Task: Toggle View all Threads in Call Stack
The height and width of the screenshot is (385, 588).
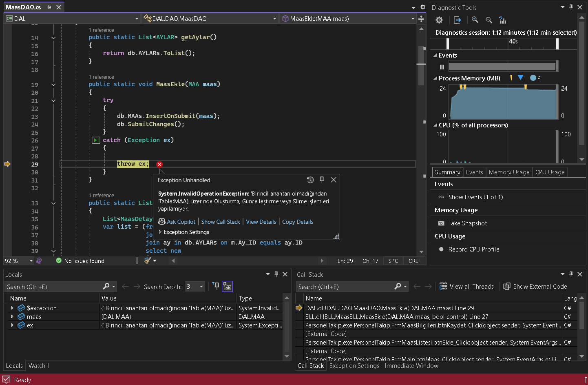Action: click(466, 287)
